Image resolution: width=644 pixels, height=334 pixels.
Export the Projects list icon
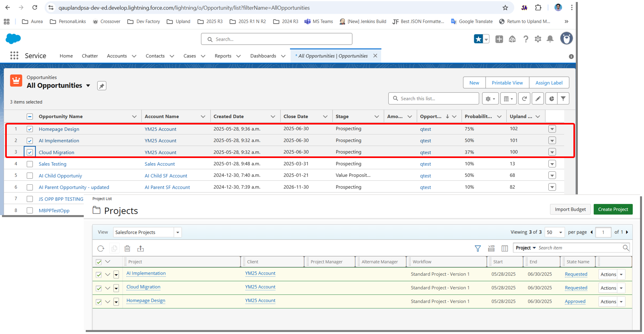pyautogui.click(x=140, y=249)
